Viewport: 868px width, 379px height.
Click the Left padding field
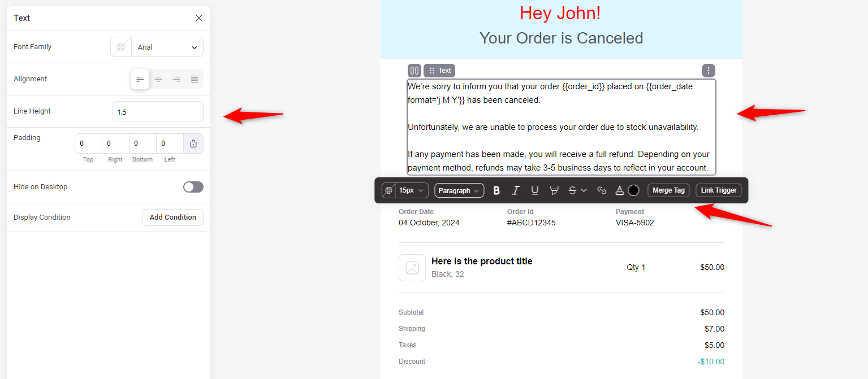click(x=170, y=143)
